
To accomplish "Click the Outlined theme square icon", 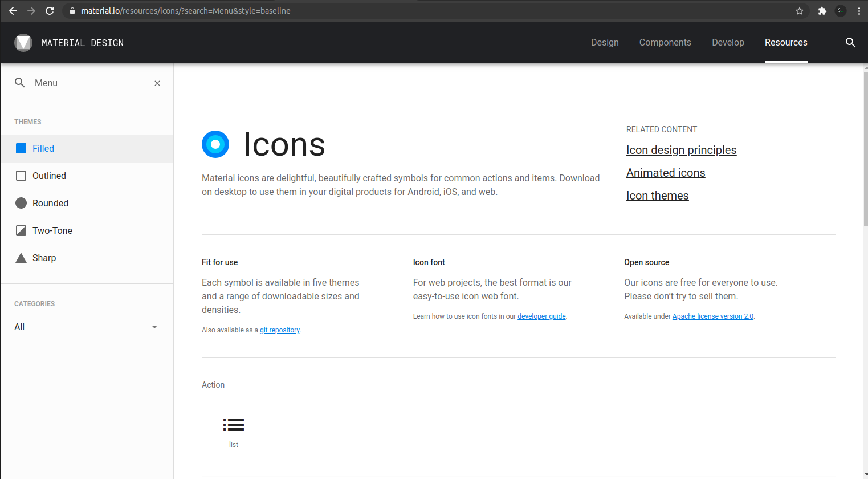I will click(21, 176).
